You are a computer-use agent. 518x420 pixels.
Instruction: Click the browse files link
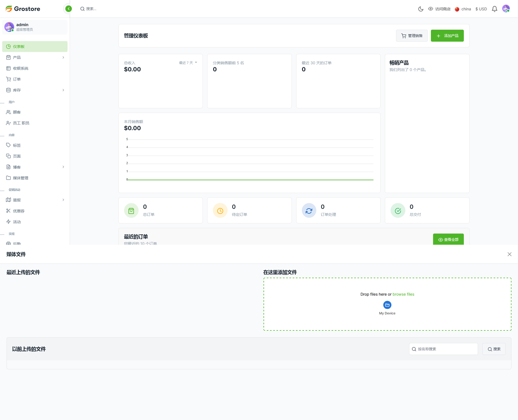pyautogui.click(x=403, y=294)
